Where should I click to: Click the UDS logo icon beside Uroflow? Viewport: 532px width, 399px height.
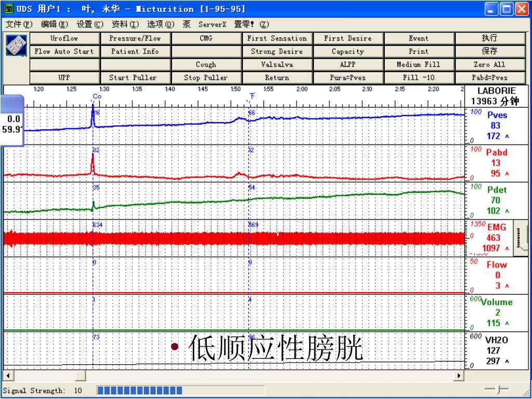coord(16,45)
